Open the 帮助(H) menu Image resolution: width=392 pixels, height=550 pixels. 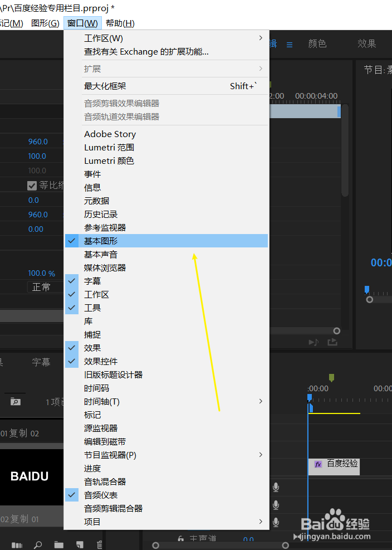click(120, 23)
